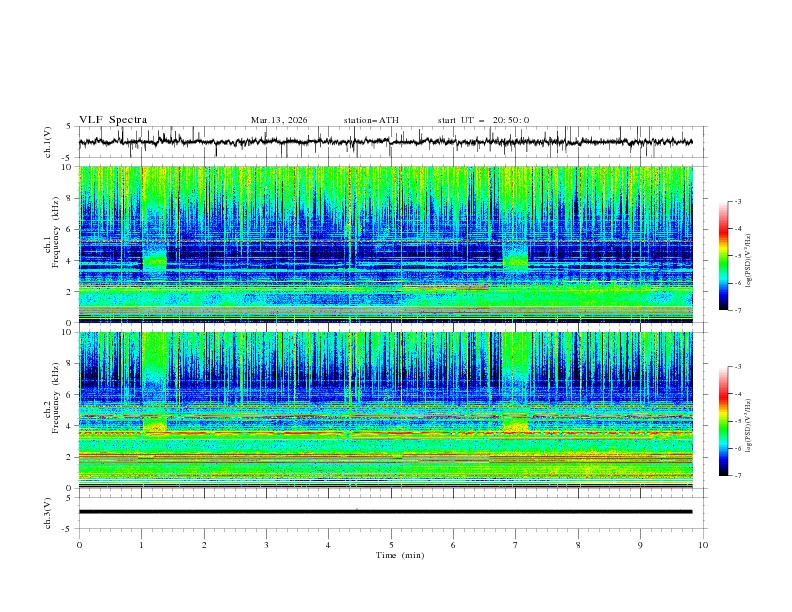The height and width of the screenshot is (612, 792).
Task: Click time axis tick label "1"
Action: [x=141, y=545]
